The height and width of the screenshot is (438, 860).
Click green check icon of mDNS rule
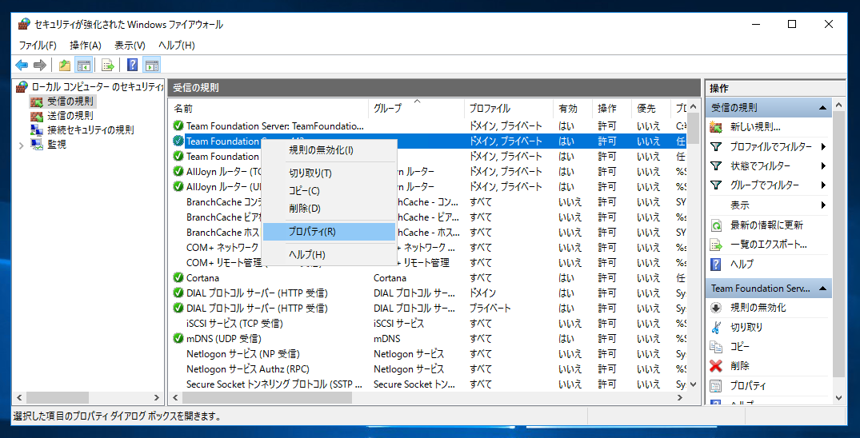[x=178, y=338]
